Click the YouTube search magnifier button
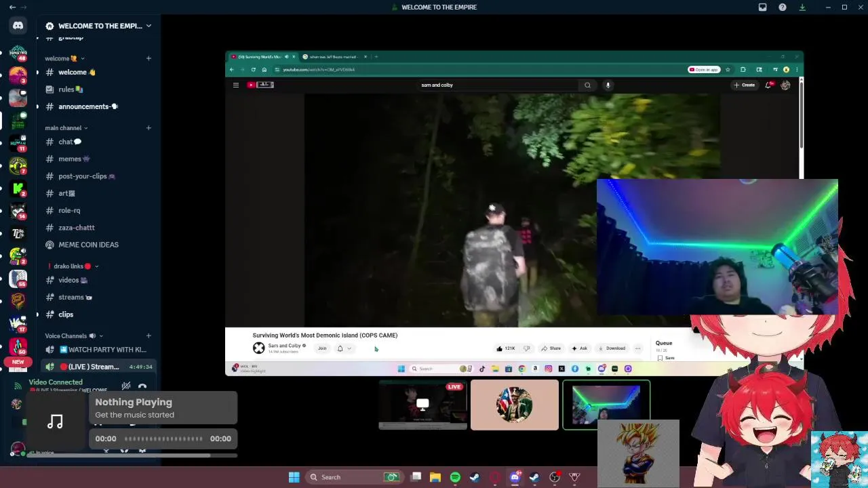Image resolution: width=868 pixels, height=488 pixels. tap(587, 85)
